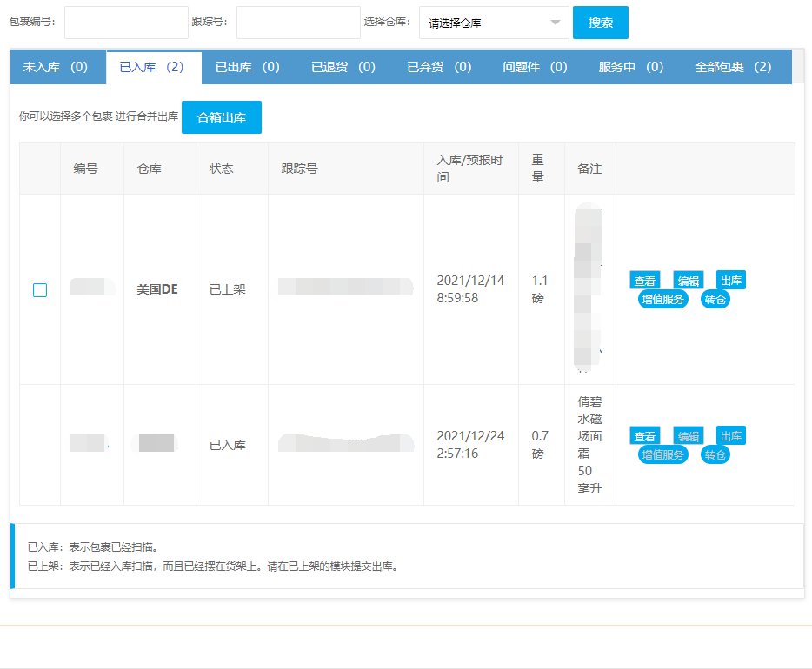This screenshot has width=812, height=669.
Task: Click 增值服务 on the second package row
Action: 662,454
